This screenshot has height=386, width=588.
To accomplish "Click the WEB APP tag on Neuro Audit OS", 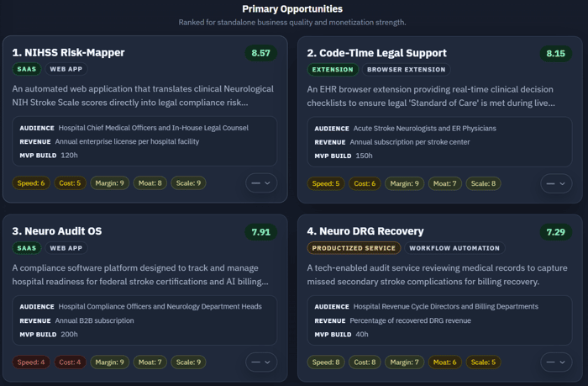I will pos(66,248).
